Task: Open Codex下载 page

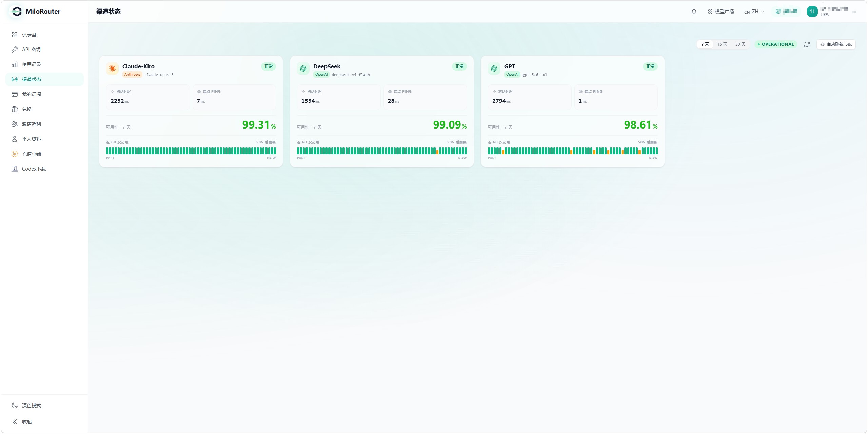Action: [44, 169]
